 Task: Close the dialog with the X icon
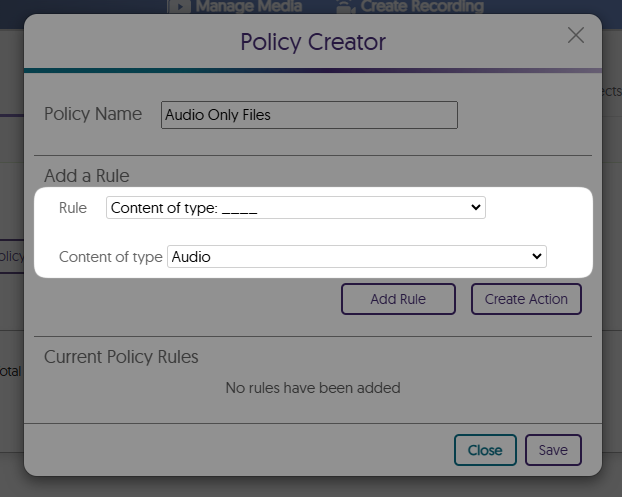pyautogui.click(x=576, y=36)
